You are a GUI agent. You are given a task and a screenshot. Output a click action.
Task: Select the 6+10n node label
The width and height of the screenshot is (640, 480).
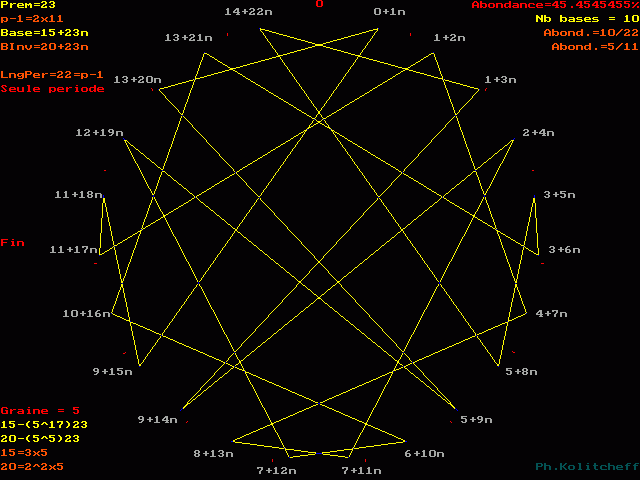424,454
